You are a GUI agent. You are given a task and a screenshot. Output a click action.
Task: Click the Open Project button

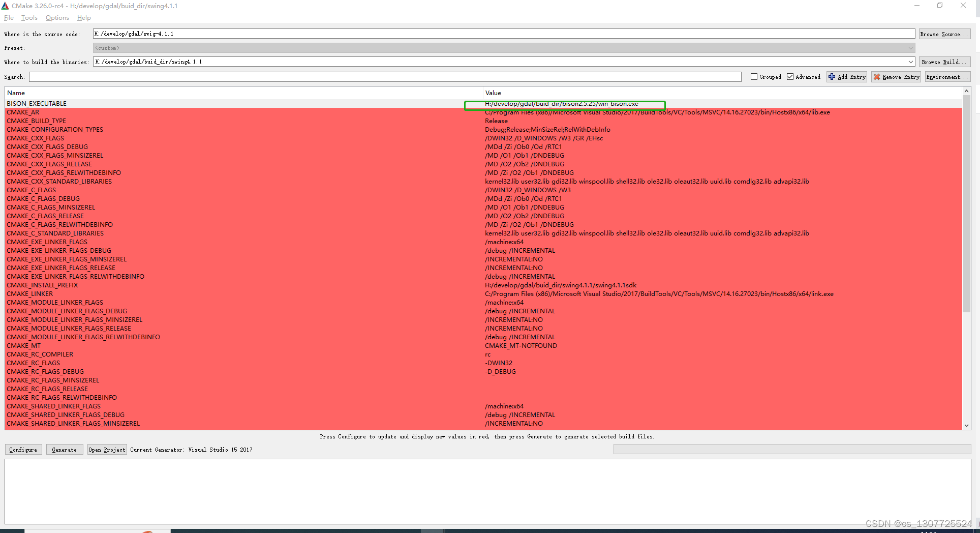(107, 450)
